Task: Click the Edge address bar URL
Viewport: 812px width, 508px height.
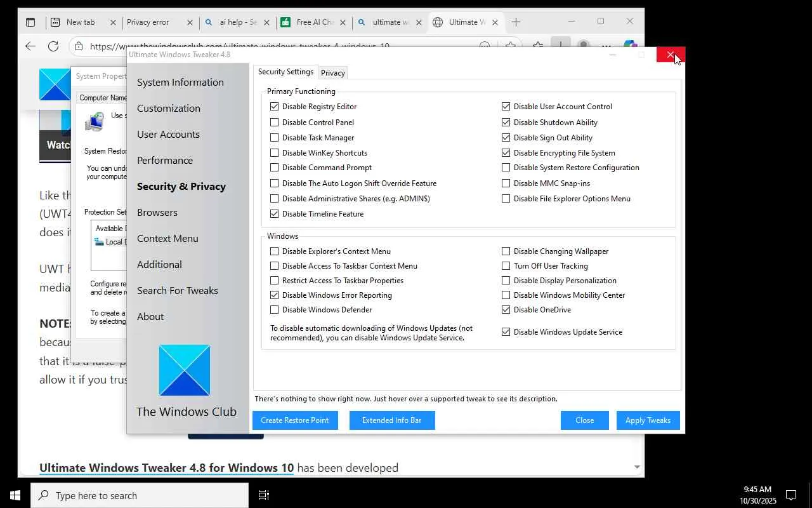Action: 240,46
